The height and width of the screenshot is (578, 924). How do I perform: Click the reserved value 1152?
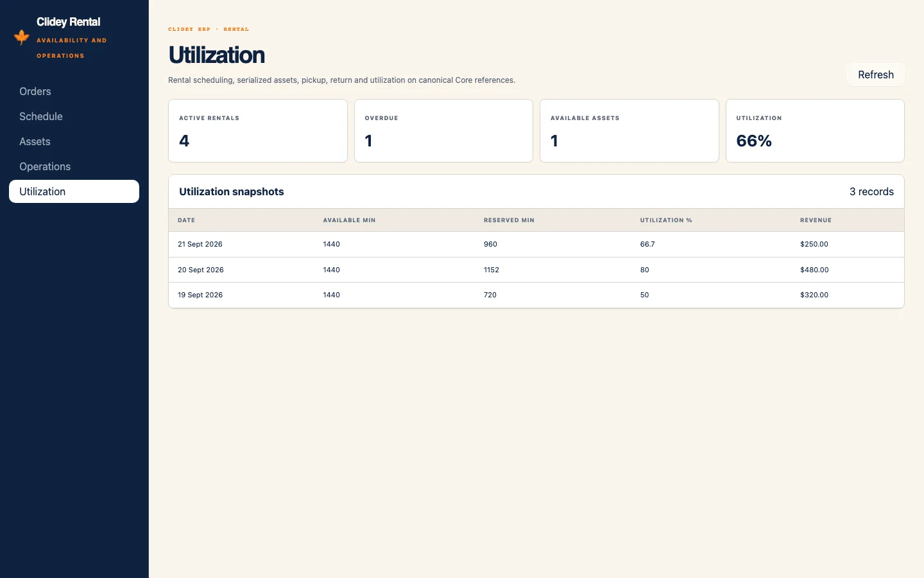(492, 270)
